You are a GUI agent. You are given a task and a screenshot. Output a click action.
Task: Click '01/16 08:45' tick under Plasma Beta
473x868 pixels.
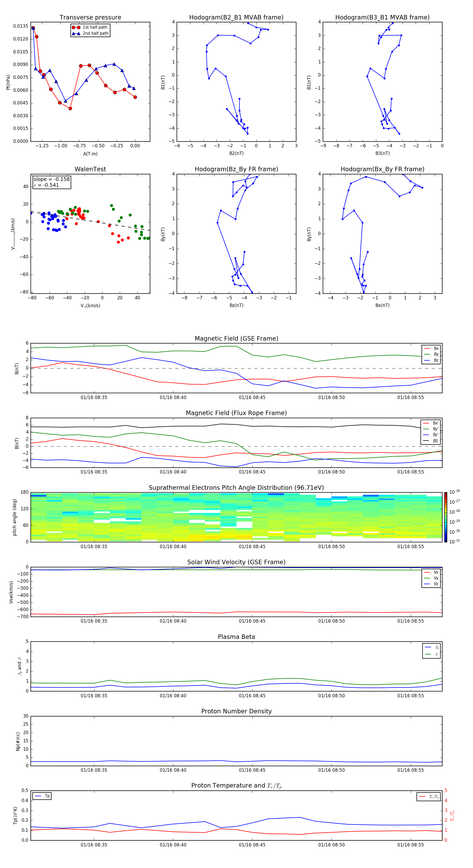[x=252, y=696]
